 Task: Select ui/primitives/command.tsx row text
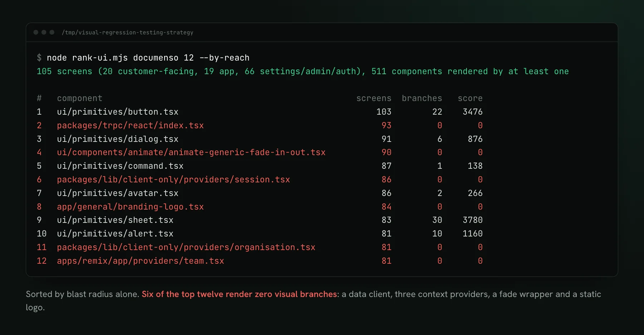coord(120,166)
